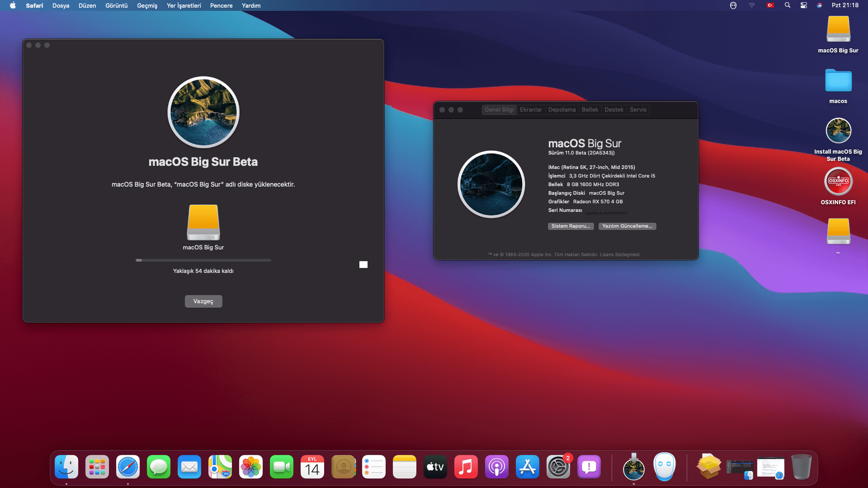
Task: Open Messages app in the Dock
Action: 159,467
